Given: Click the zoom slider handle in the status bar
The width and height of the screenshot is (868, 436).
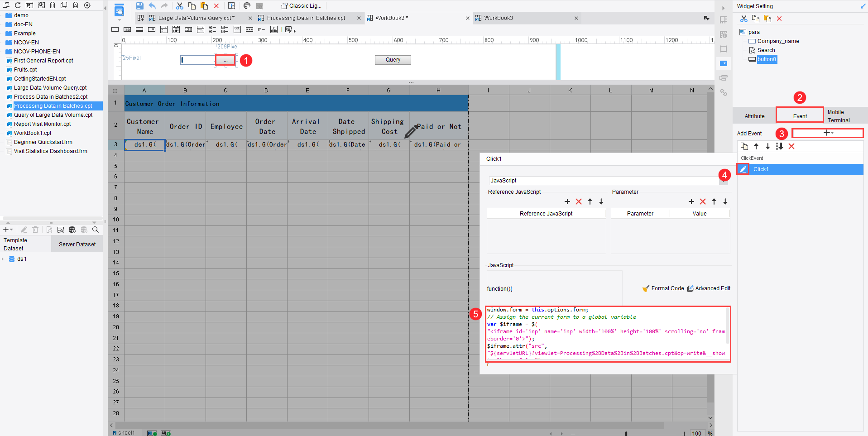Looking at the screenshot, I should (626, 433).
